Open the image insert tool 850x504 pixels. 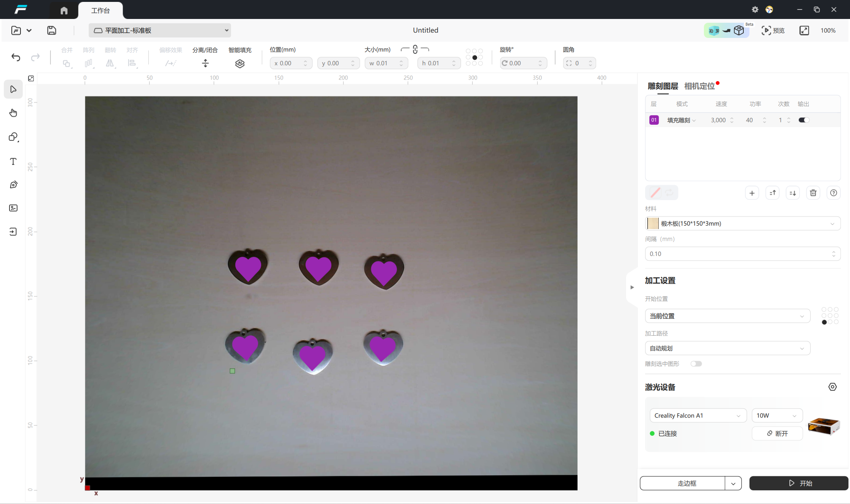tap(13, 208)
